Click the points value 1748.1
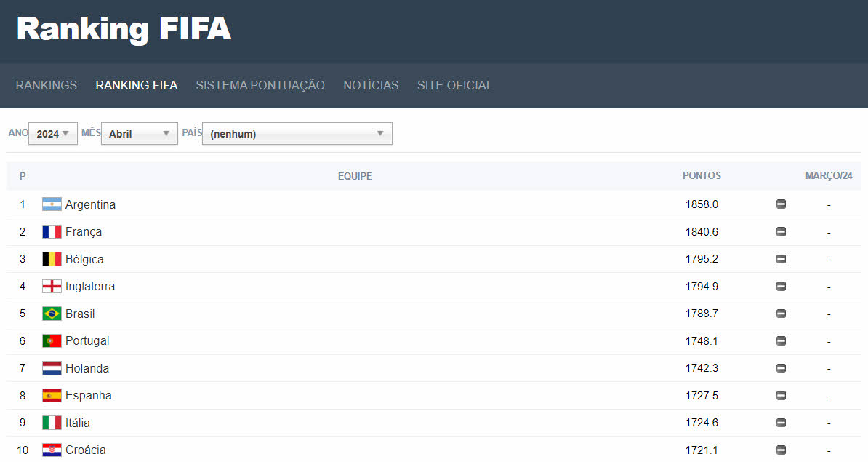 point(702,340)
